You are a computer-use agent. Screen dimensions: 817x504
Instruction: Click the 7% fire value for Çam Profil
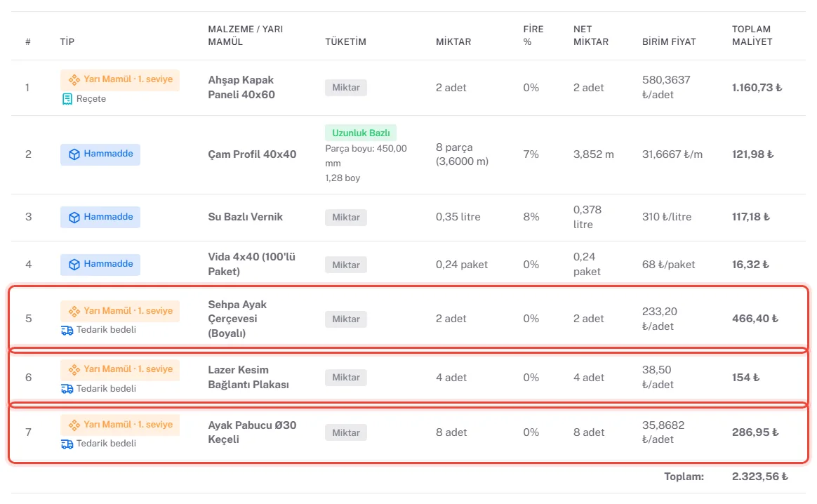pyautogui.click(x=531, y=154)
